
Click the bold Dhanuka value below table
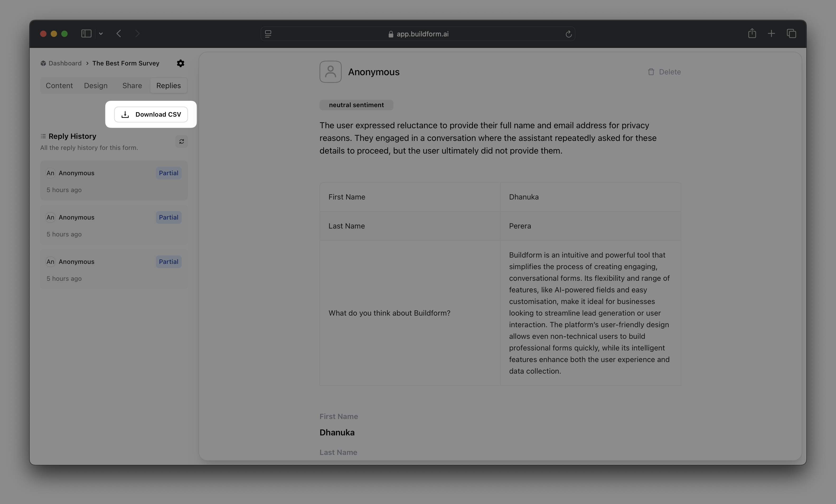tap(337, 432)
